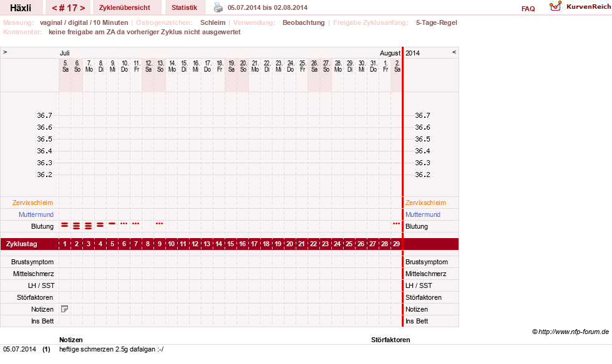
Task: Click the light bleeding marker on cycle day 5
Action: [x=112, y=224]
